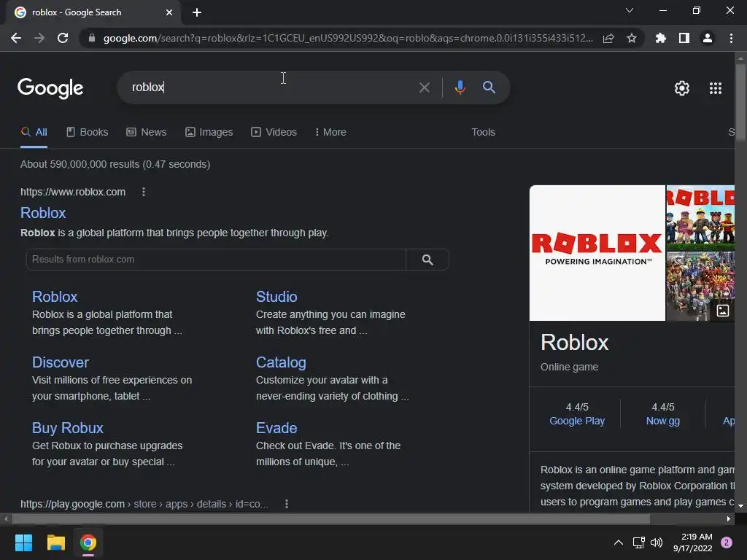Click the scroll right arrow

pos(729,519)
